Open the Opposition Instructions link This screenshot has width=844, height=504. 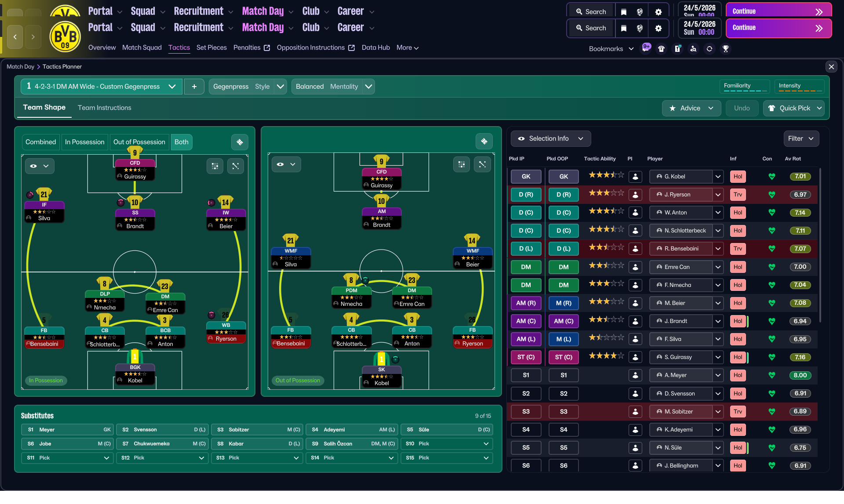[316, 47]
